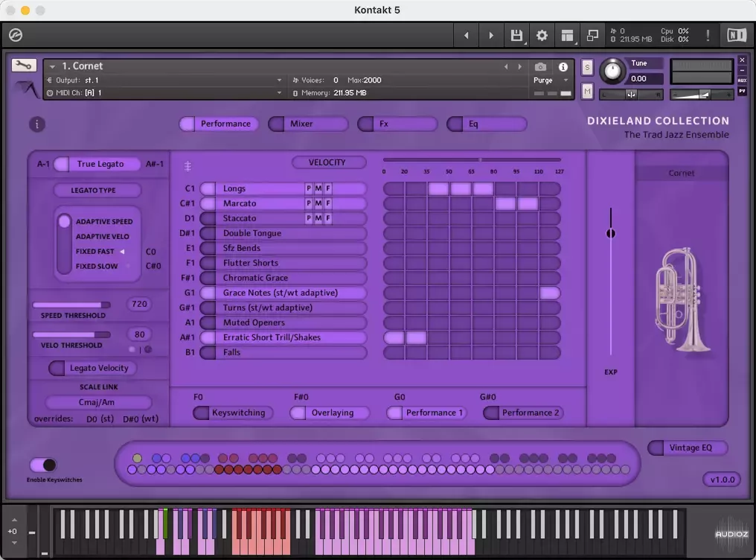Click the workspace layout icon in toolbar
756x560 pixels.
coord(567,35)
